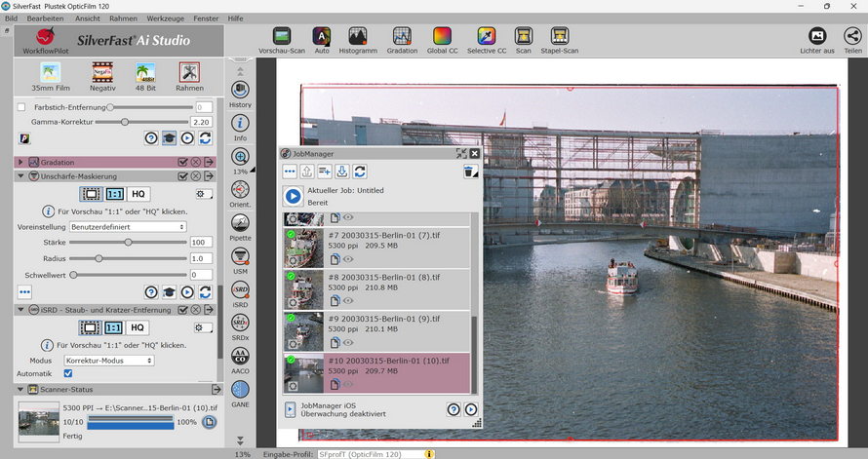
Task: Uncheck the Automatik checkbox
Action: pyautogui.click(x=68, y=373)
